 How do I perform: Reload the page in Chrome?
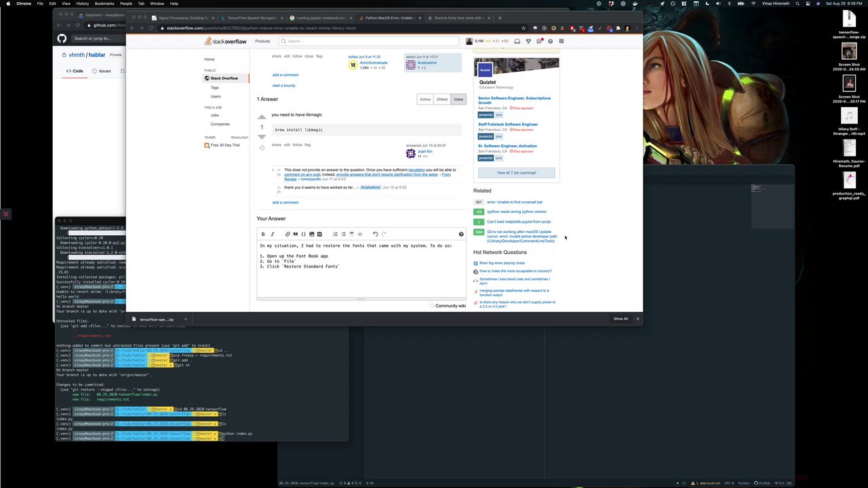151,28
